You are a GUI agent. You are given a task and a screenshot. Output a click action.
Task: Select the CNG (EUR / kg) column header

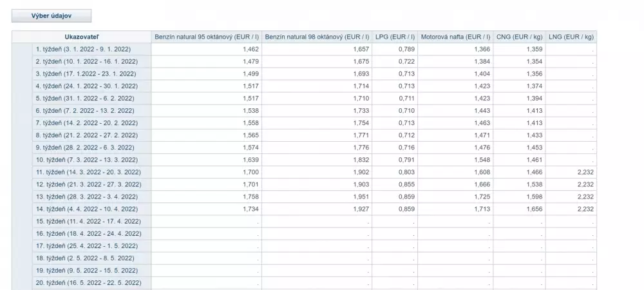[520, 37]
